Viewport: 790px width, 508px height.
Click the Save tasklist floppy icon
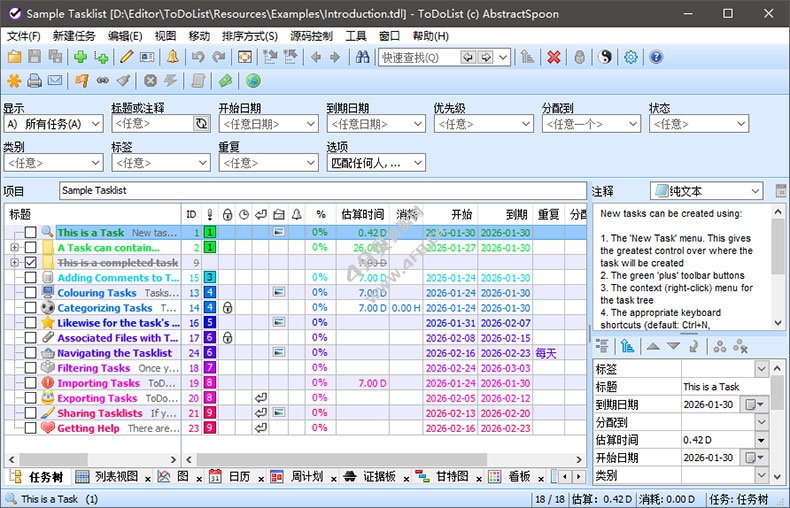[x=35, y=57]
